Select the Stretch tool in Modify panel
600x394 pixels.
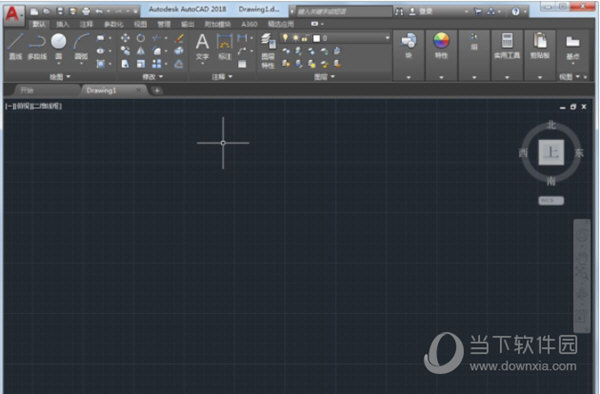pos(125,63)
